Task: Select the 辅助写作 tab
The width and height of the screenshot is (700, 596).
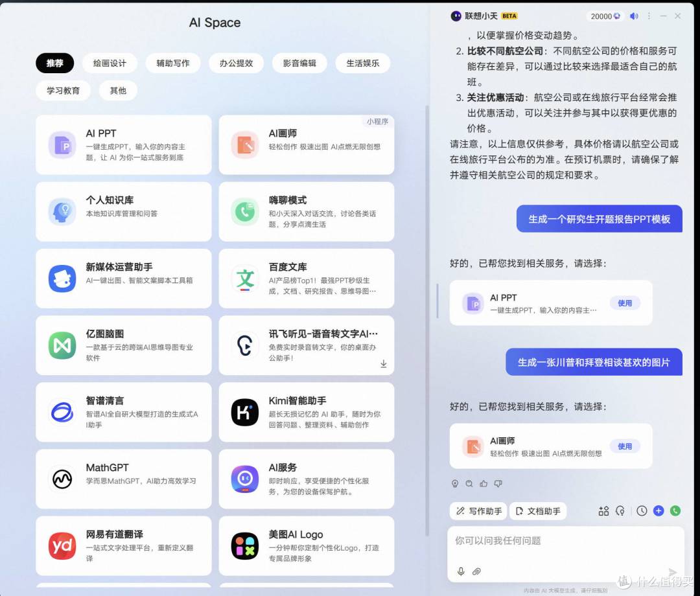Action: tap(173, 63)
